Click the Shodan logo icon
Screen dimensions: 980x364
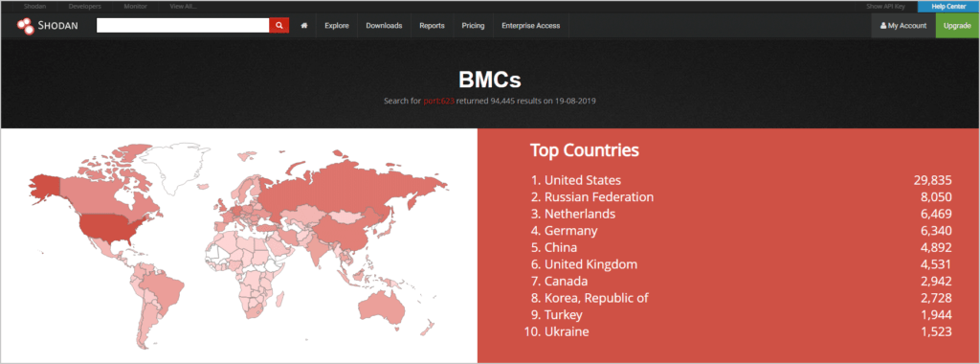[x=26, y=26]
